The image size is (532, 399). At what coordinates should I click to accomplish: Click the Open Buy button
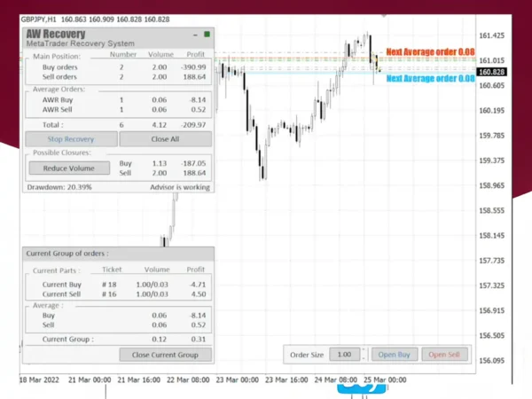tap(394, 355)
